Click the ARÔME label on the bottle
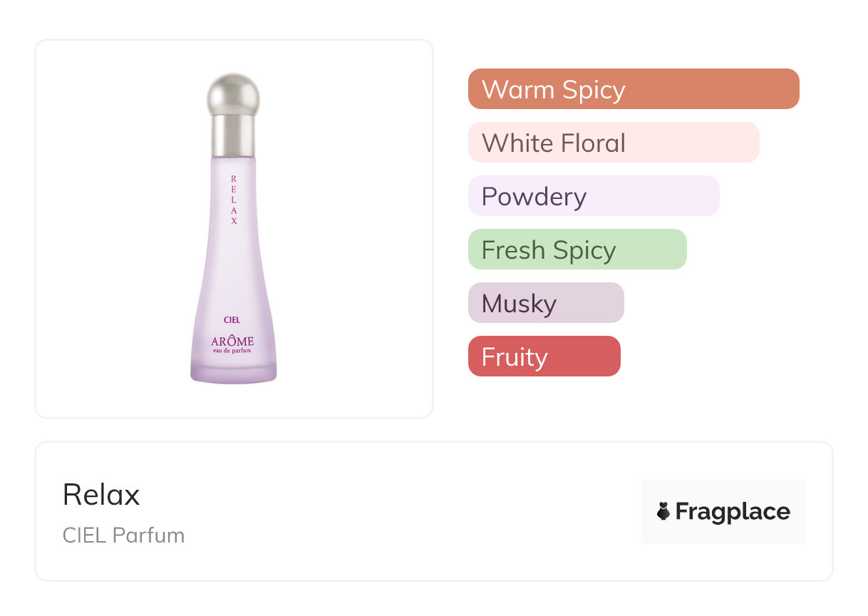This screenshot has height=616, width=868. (x=232, y=341)
